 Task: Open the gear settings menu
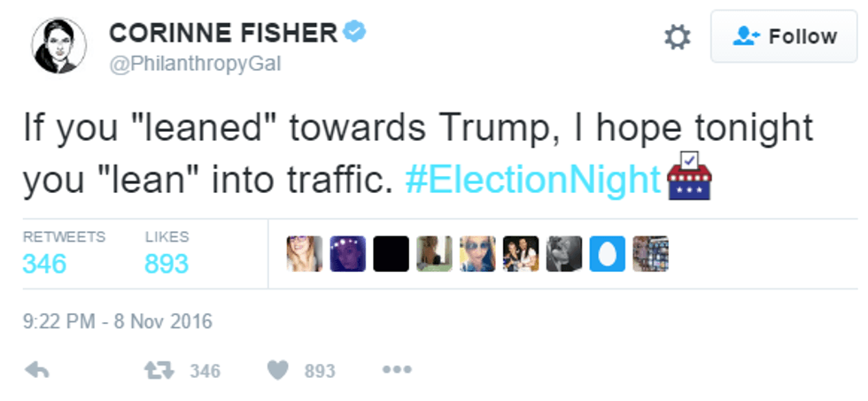(x=678, y=37)
